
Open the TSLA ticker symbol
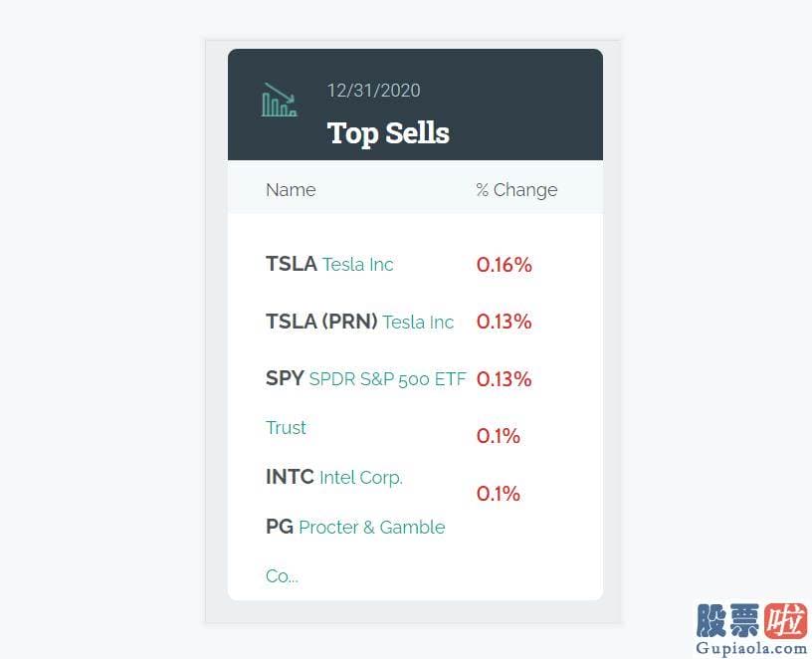click(291, 264)
